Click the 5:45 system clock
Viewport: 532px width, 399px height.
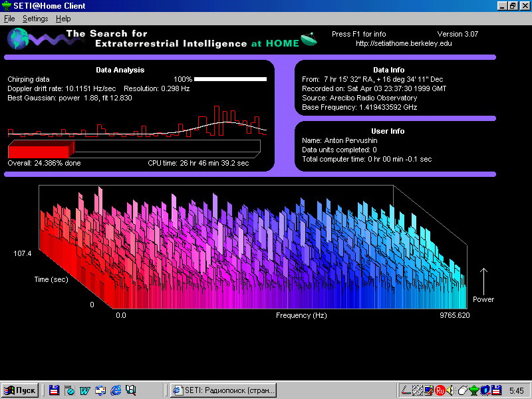tap(517, 391)
